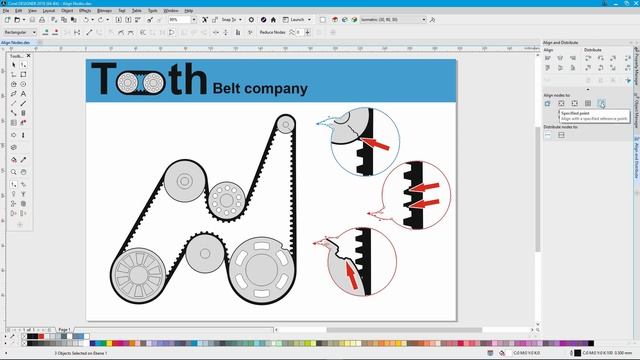Switch to Page 1 tab
Viewport: 640px width, 360px height.
click(64, 329)
